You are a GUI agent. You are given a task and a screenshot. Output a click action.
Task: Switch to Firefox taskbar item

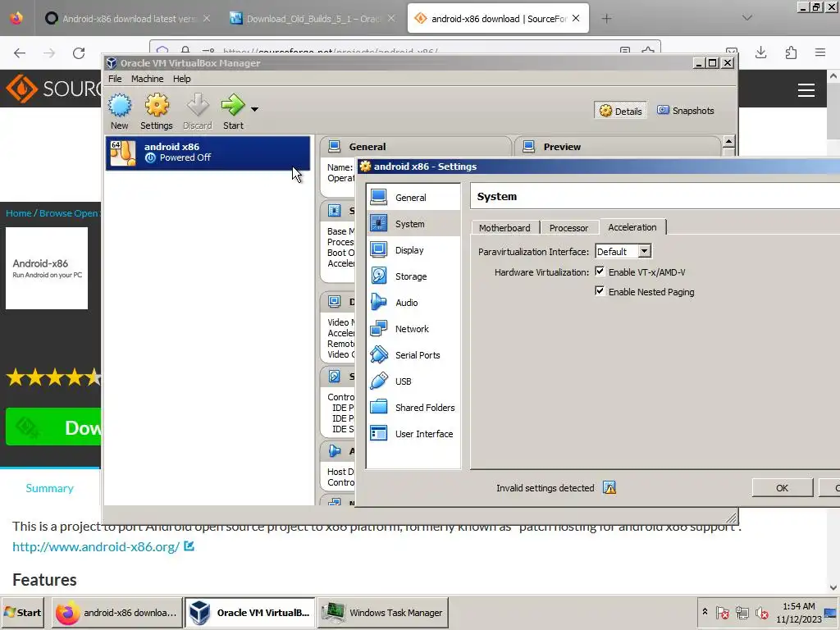pos(117,612)
